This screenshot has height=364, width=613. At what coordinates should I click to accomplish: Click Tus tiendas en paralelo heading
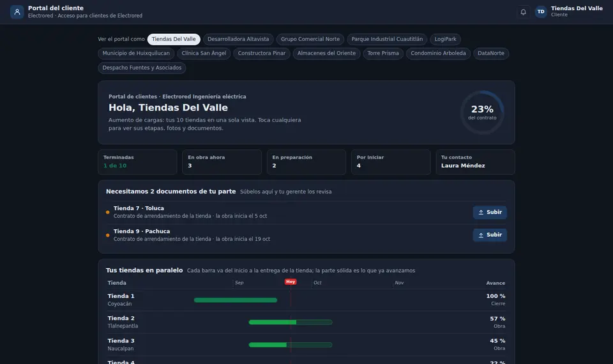point(144,270)
